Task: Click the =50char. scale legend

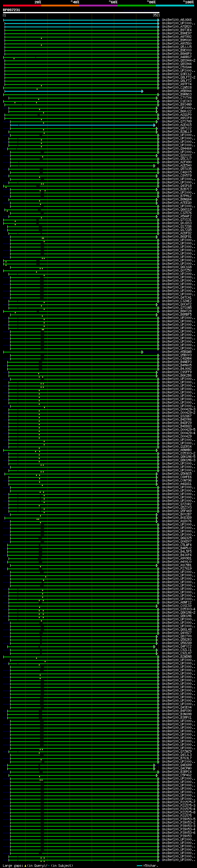Action: pos(147,865)
